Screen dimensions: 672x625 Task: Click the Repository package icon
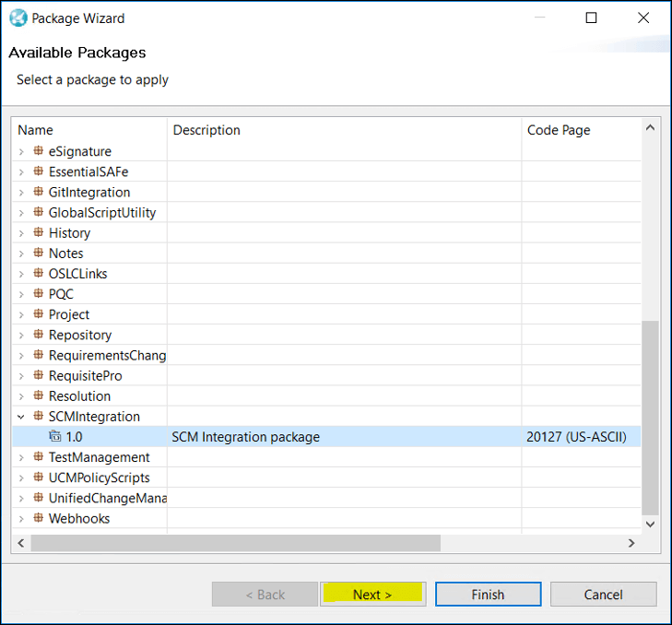coord(39,334)
